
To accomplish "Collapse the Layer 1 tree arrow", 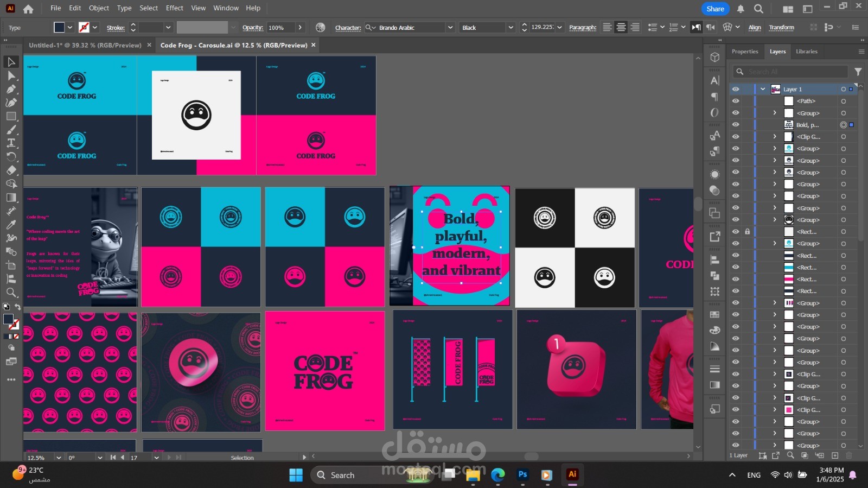I will [763, 89].
